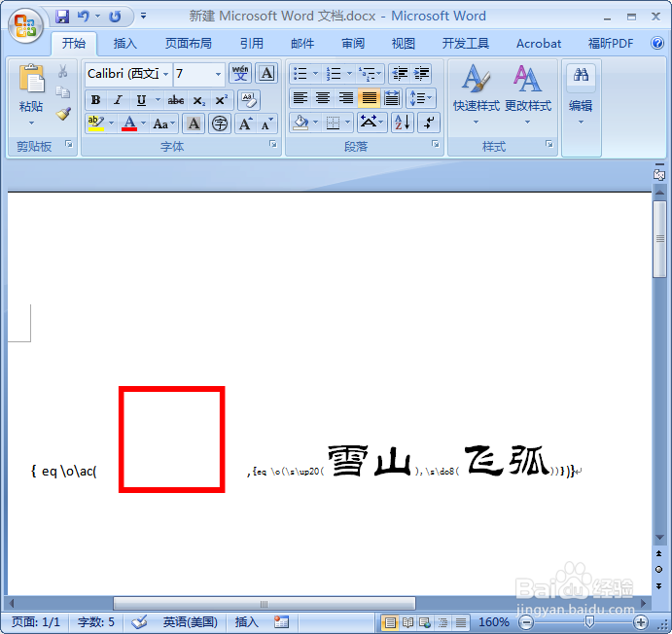Grow font size button

click(246, 123)
